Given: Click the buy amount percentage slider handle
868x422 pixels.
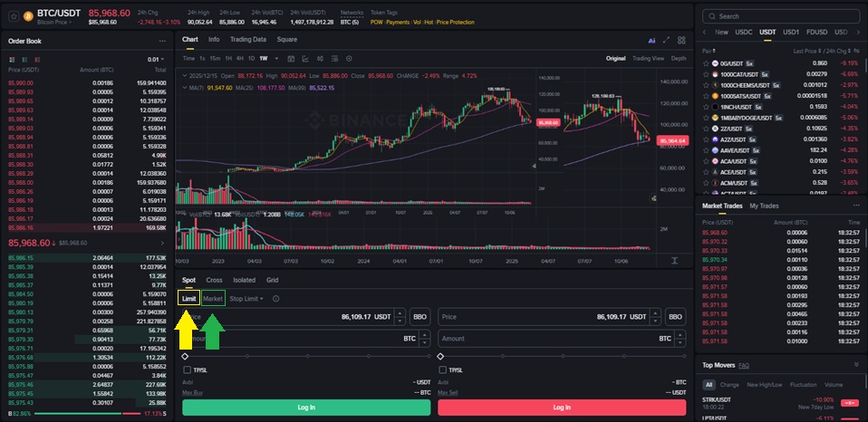Looking at the screenshot, I should [186, 356].
